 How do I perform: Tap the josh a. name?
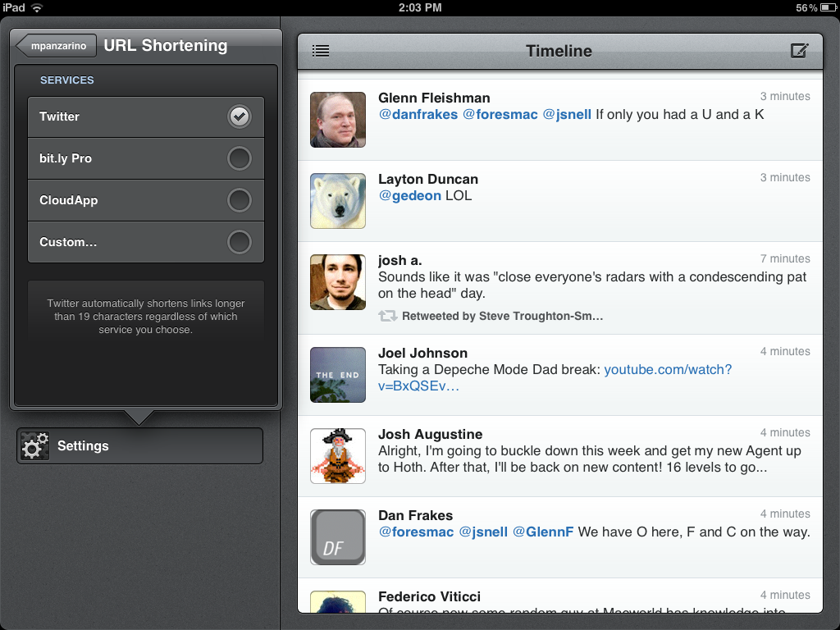[400, 260]
